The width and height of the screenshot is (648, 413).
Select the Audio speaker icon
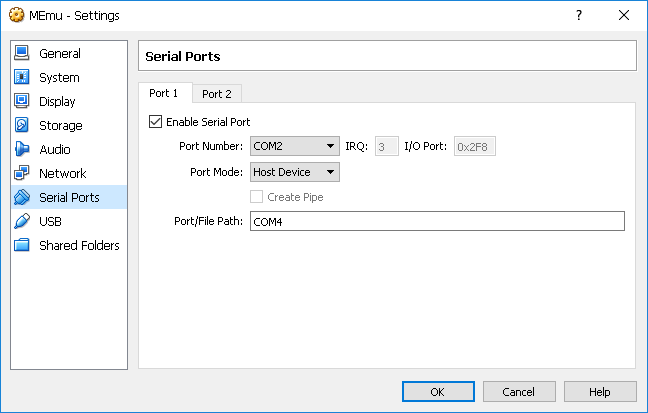coord(22,150)
